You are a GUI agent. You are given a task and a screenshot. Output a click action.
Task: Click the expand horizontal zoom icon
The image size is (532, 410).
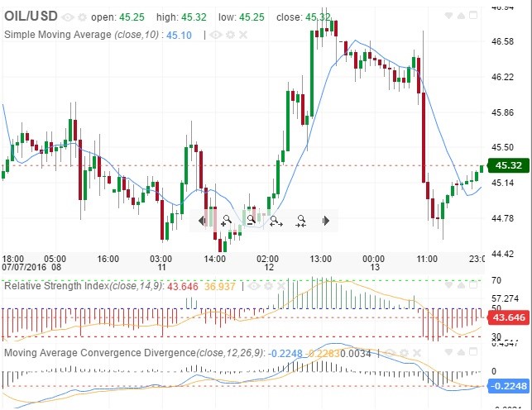tap(276, 221)
